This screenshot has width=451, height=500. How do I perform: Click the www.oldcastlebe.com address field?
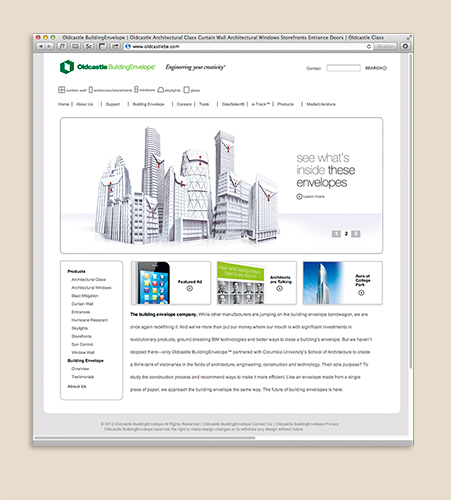click(x=247, y=46)
